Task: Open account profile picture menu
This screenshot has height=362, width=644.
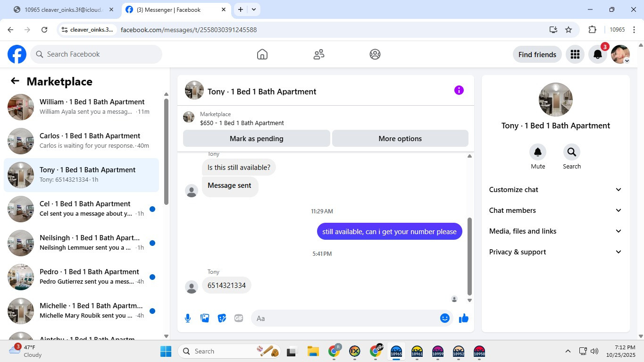Action: pyautogui.click(x=620, y=54)
